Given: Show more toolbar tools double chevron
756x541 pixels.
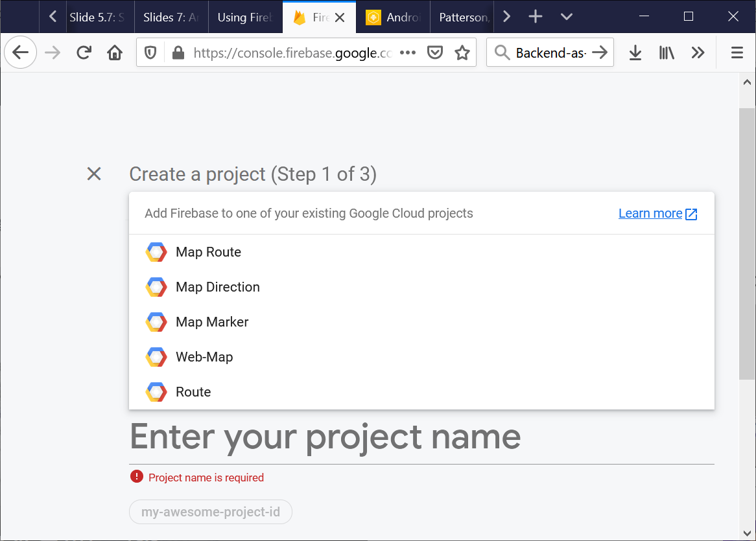Looking at the screenshot, I should (698, 52).
